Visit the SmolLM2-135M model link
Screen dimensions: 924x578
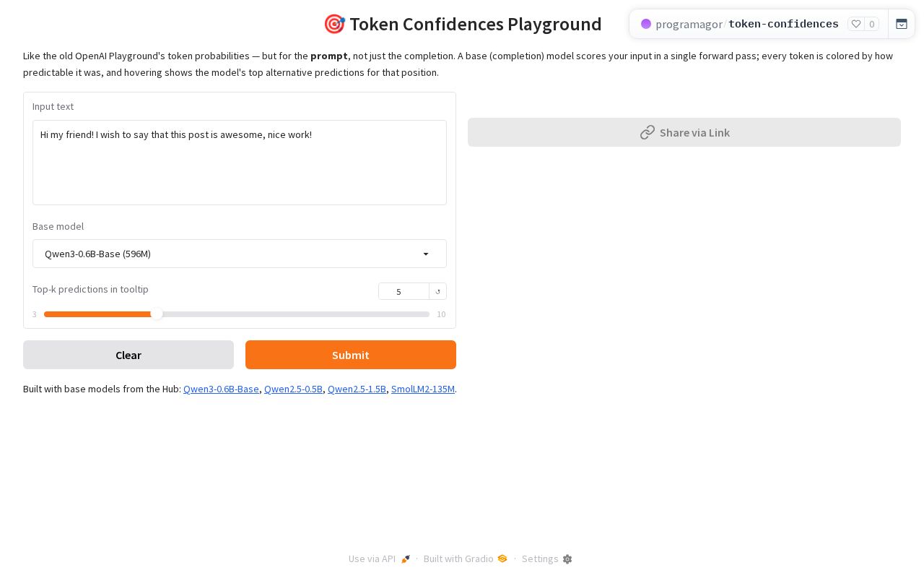pos(423,389)
